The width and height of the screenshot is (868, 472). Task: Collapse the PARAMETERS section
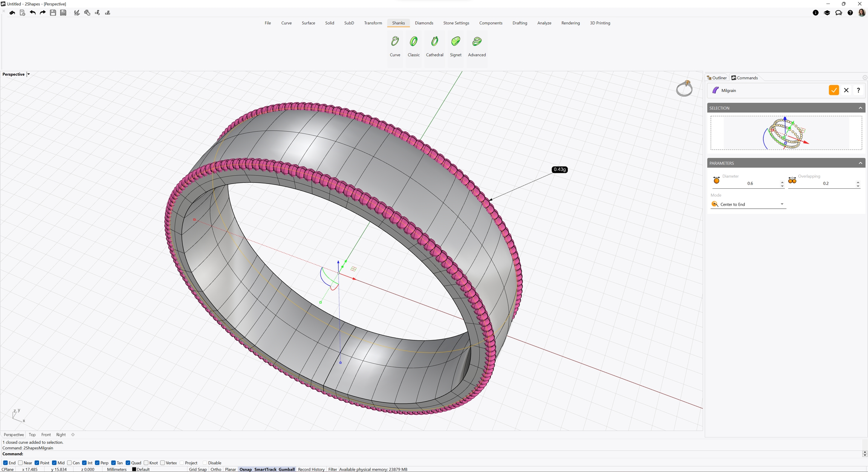pyautogui.click(x=860, y=163)
